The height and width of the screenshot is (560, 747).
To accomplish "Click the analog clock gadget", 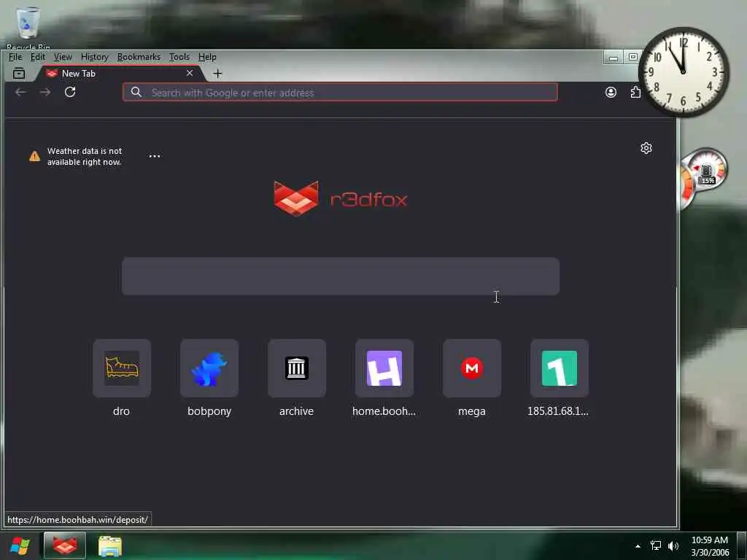I will pyautogui.click(x=683, y=71).
